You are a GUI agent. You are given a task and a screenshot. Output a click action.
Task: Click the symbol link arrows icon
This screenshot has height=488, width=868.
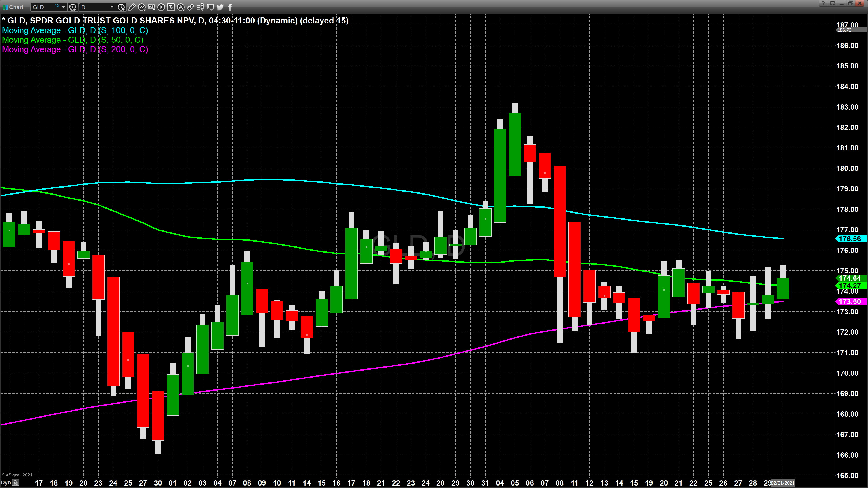point(190,7)
